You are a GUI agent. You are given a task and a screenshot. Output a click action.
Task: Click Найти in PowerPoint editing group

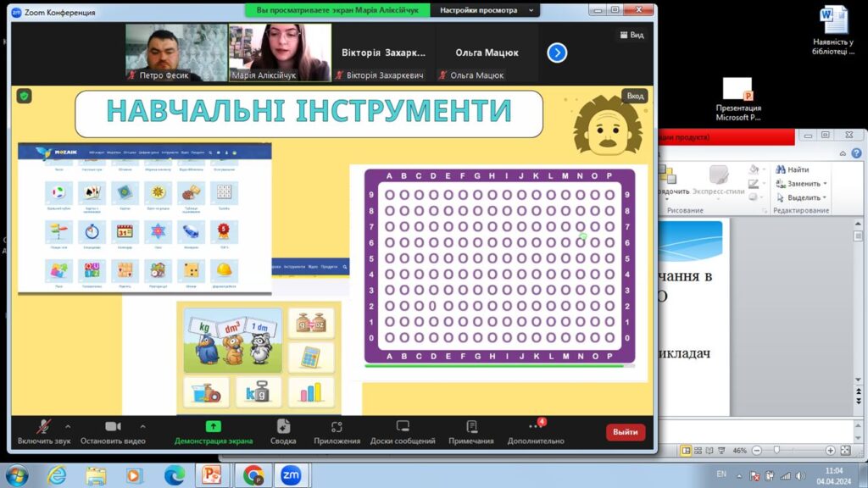[792, 169]
